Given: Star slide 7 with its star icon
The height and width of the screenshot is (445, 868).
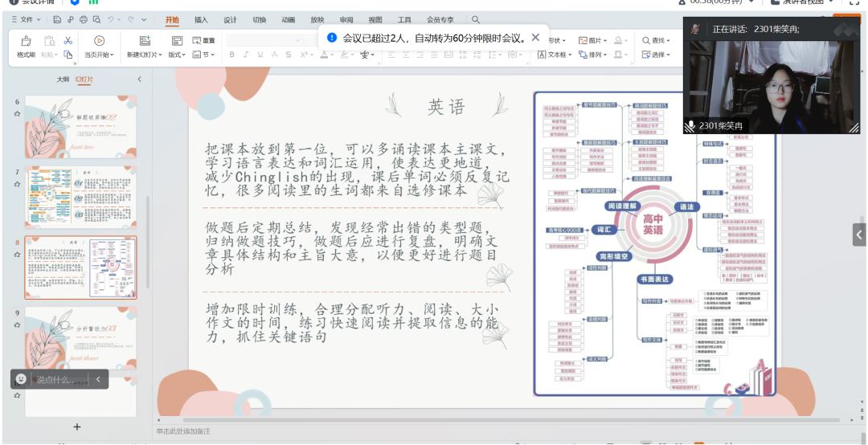Looking at the screenshot, I should 17,184.
